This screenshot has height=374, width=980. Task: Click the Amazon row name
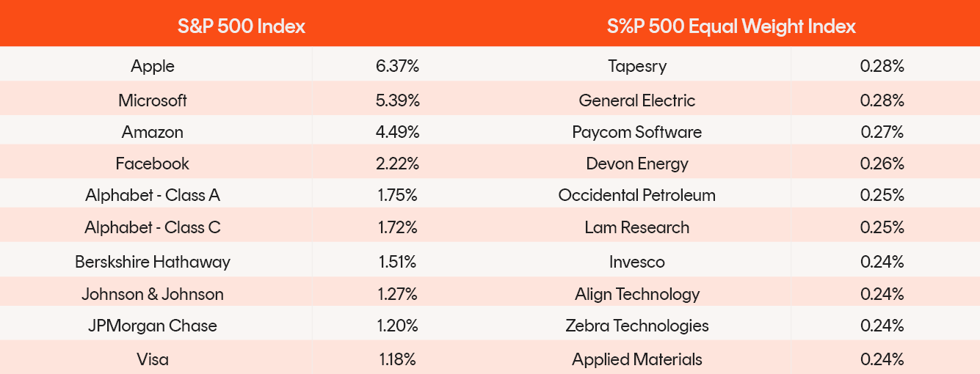click(x=153, y=132)
